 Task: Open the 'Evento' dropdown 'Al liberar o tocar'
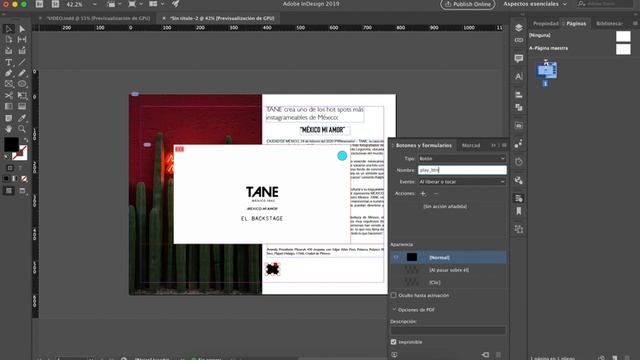tap(462, 182)
